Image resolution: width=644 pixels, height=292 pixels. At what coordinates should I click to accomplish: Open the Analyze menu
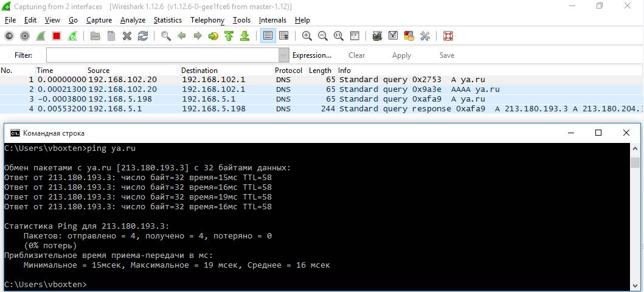click(x=133, y=20)
